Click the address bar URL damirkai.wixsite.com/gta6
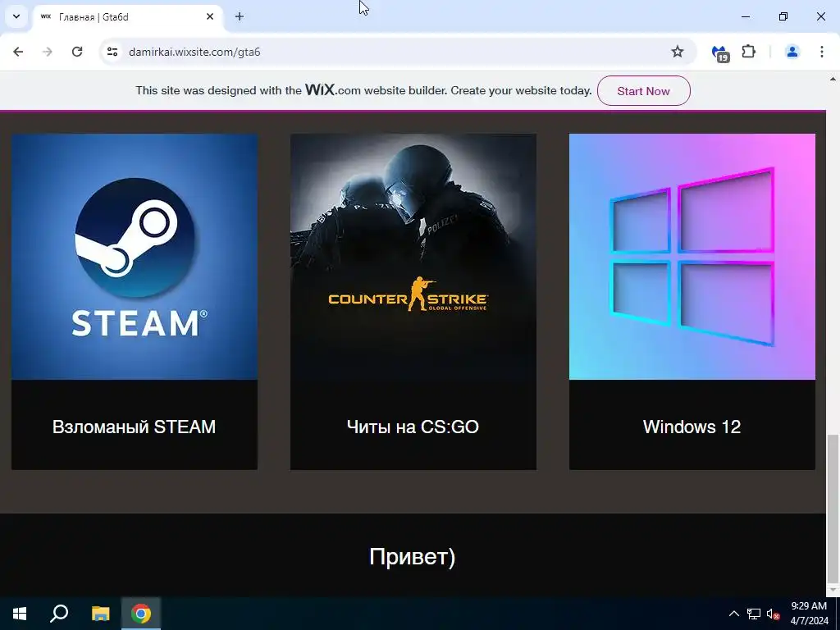 (x=194, y=52)
